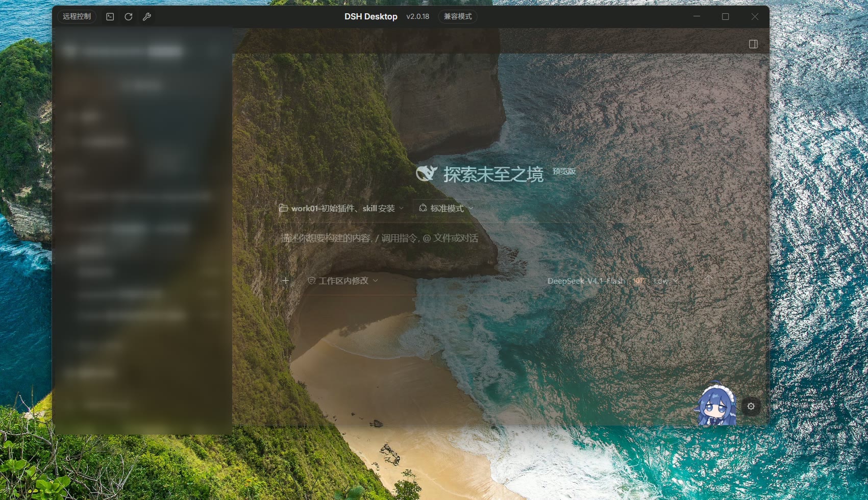Screen dimensions: 868x500
Task: Open the terminal console icon in title bar
Action: [110, 16]
